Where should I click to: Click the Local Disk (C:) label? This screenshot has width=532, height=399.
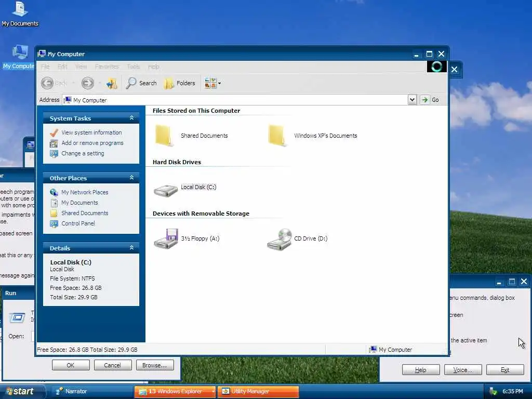pyautogui.click(x=198, y=187)
